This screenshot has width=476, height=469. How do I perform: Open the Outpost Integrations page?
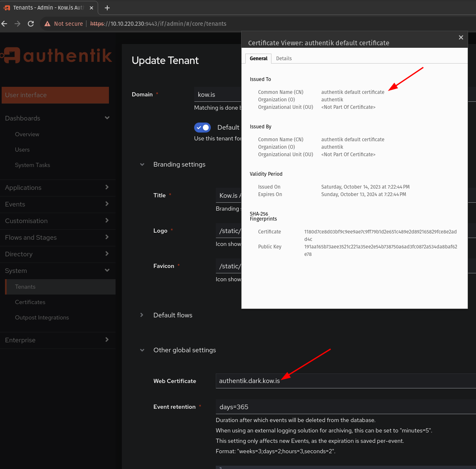click(42, 317)
